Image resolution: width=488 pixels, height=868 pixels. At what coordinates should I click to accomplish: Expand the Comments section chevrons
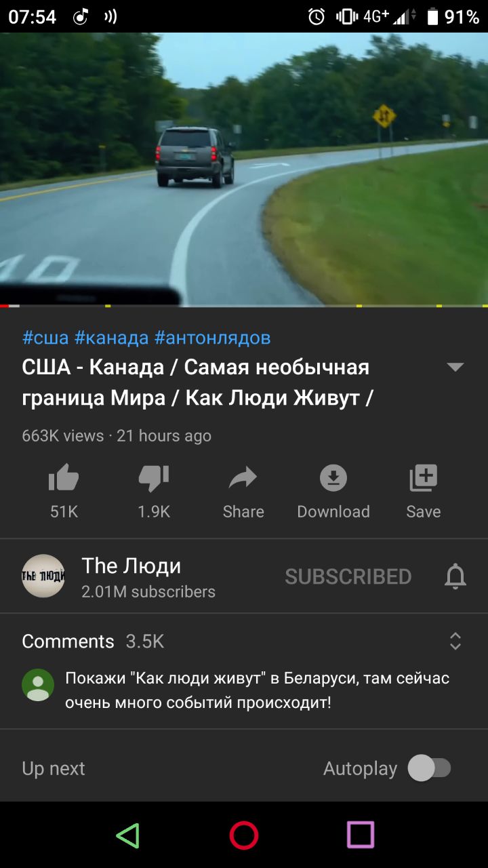[455, 641]
